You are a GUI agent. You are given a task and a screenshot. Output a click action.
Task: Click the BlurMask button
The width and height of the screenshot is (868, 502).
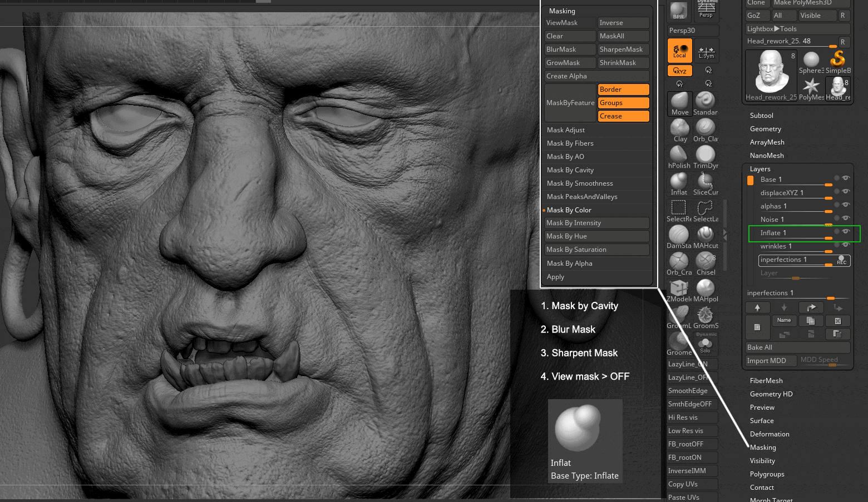(x=570, y=49)
